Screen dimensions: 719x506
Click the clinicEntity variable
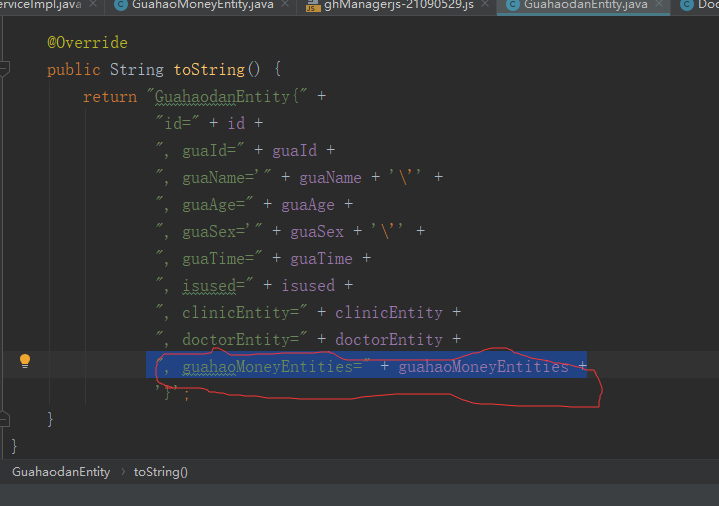click(x=389, y=313)
